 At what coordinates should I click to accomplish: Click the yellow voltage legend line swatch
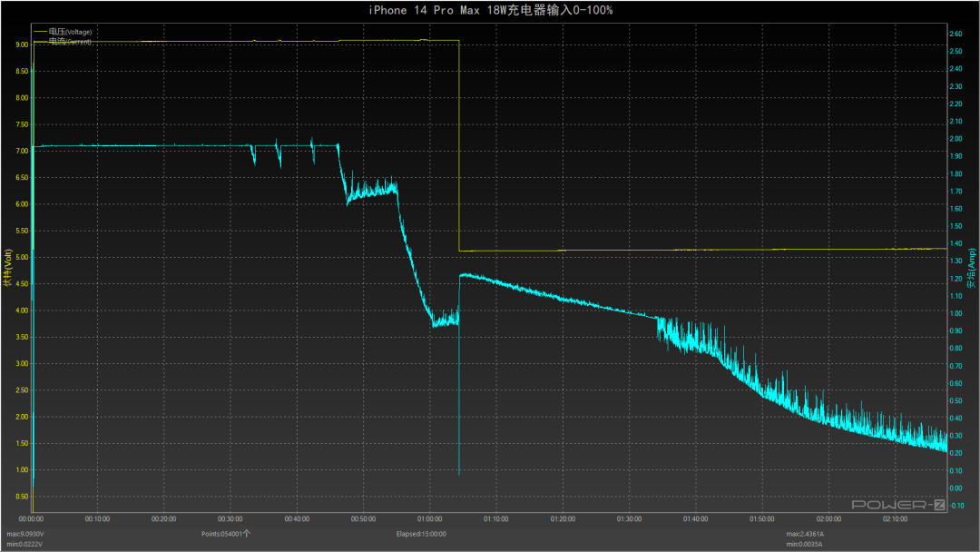[x=41, y=31]
